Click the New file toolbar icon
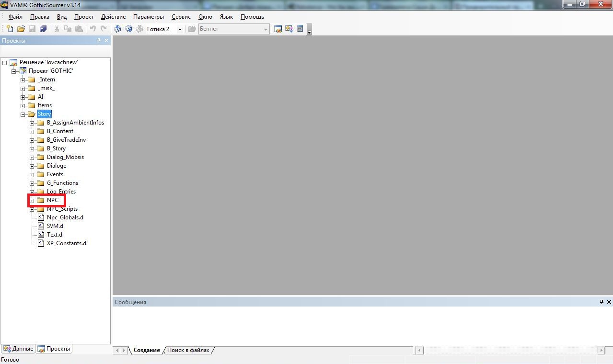This screenshot has height=364, width=613. [x=10, y=29]
